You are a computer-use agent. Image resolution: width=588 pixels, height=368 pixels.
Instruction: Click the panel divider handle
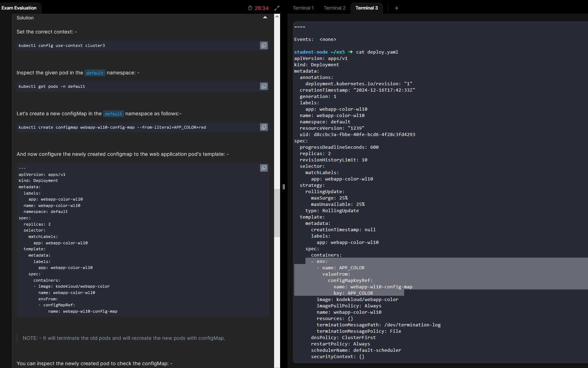tap(284, 187)
